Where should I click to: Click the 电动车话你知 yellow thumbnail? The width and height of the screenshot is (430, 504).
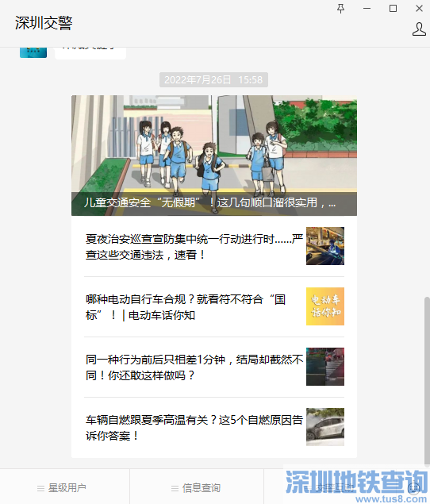coord(325,306)
